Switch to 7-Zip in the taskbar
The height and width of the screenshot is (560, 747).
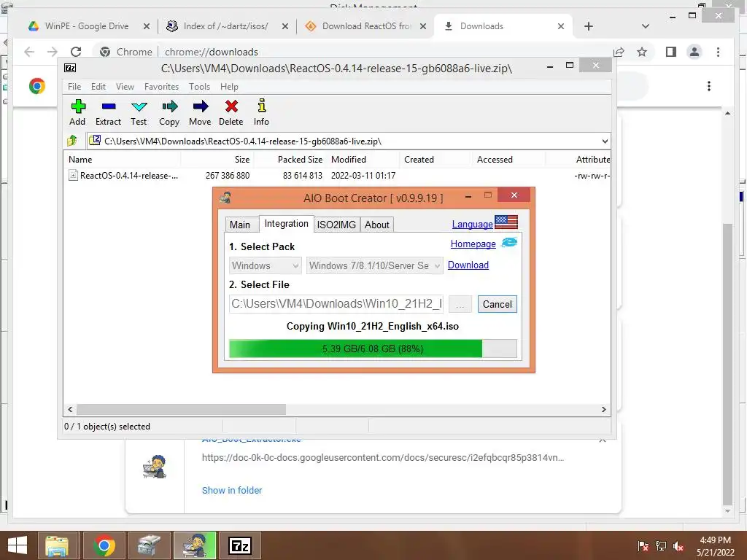coord(240,545)
